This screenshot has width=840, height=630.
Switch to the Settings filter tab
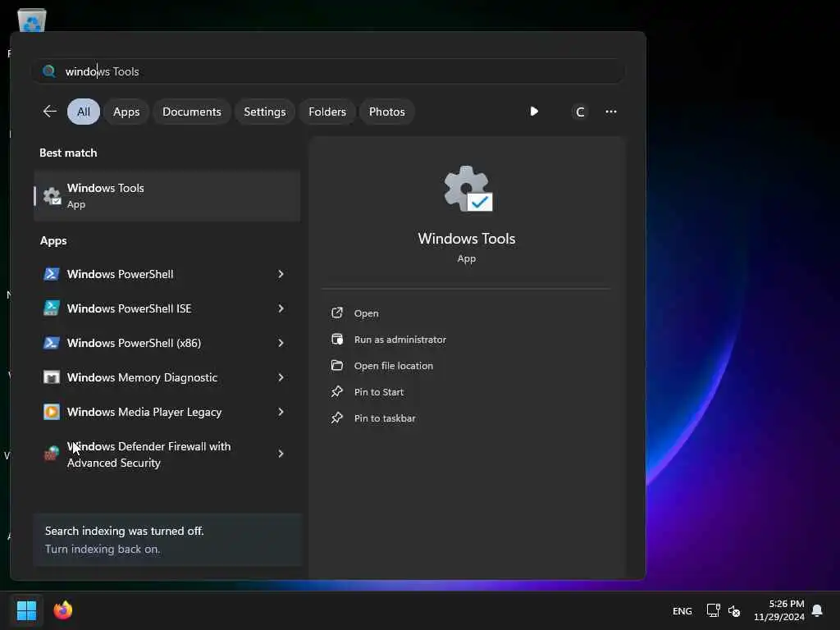[265, 112]
